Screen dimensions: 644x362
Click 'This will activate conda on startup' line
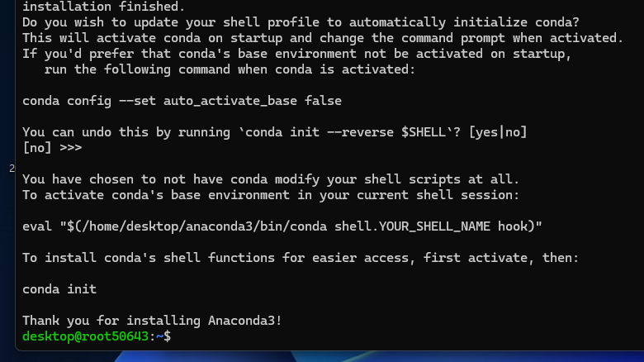pos(323,38)
